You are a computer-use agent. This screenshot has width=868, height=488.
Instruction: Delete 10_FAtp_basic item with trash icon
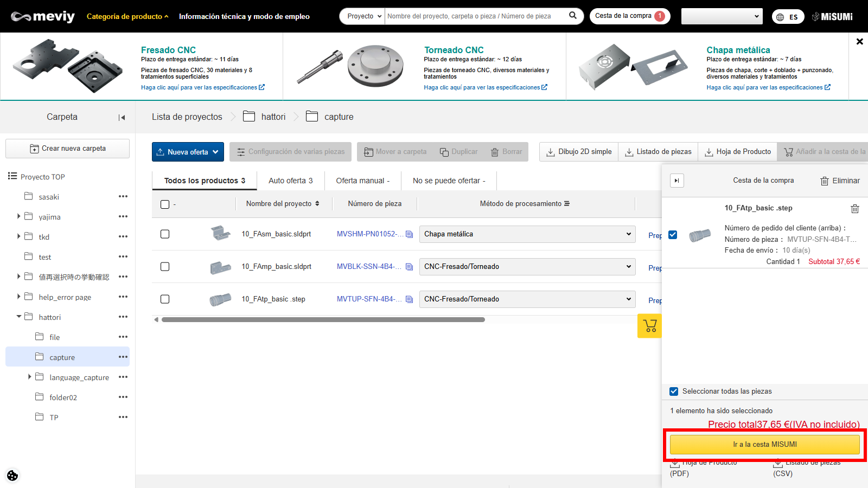coord(854,209)
